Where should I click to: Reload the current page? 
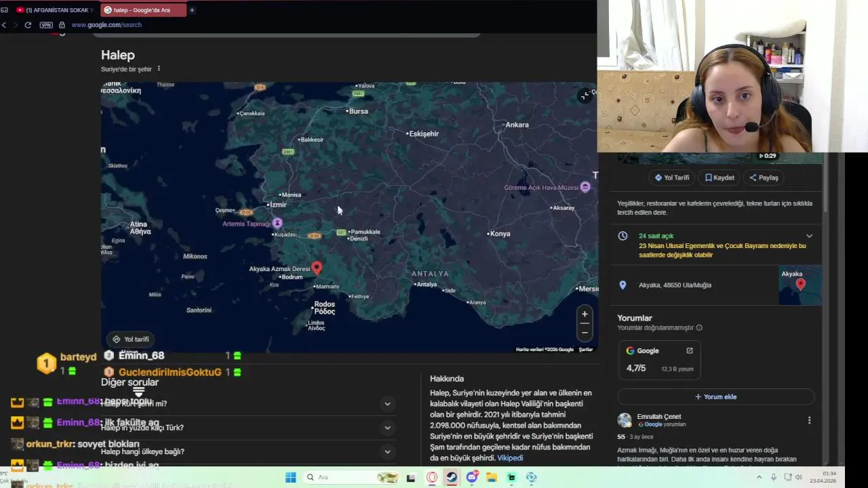click(28, 25)
